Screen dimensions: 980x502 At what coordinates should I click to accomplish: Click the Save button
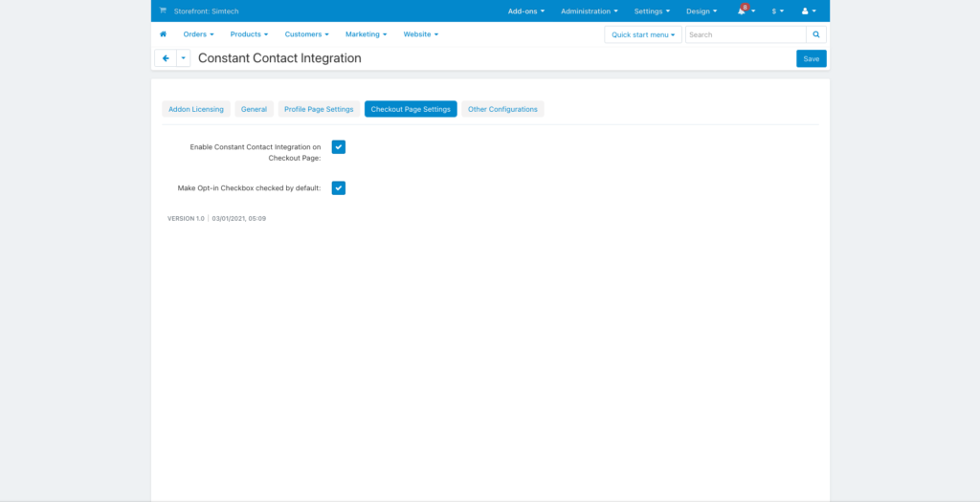tap(811, 58)
